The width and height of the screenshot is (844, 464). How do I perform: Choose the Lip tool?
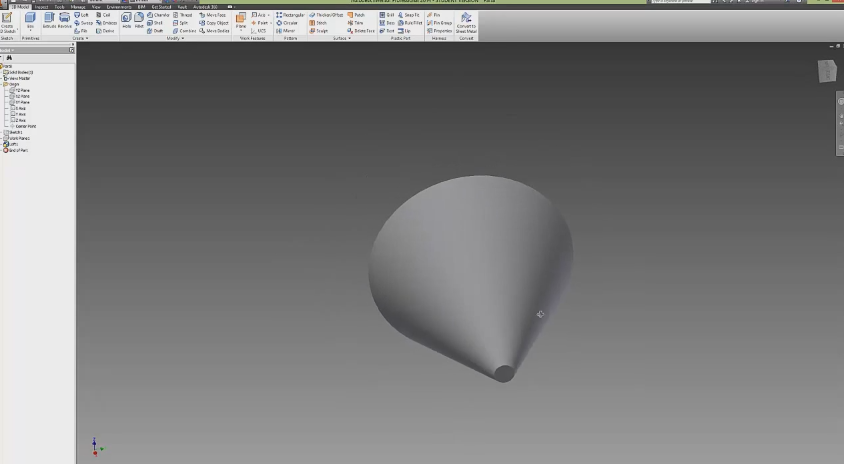(x=404, y=31)
